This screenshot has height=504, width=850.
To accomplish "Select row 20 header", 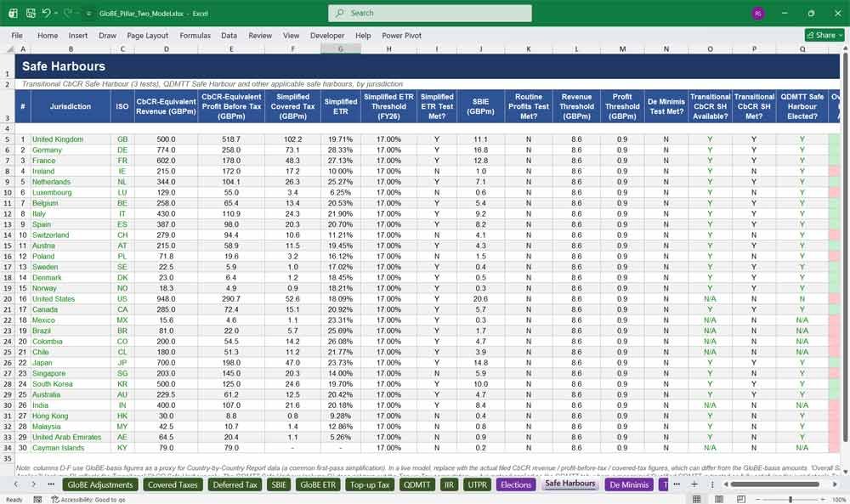I will tap(8, 298).
